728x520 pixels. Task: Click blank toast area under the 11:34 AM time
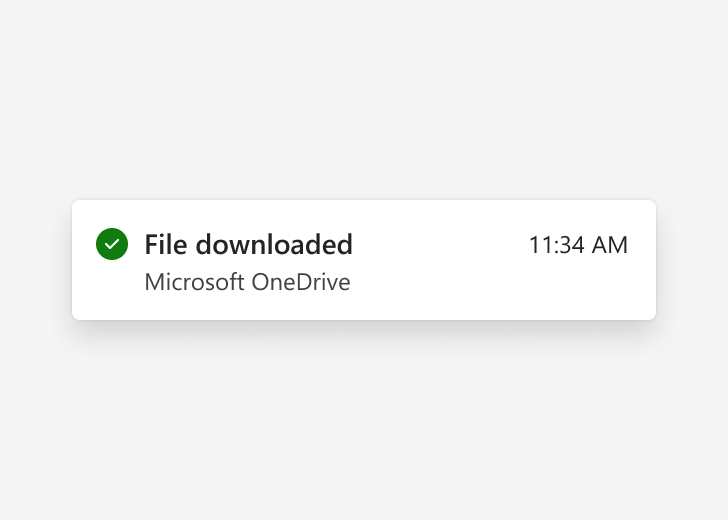pyautogui.click(x=578, y=286)
